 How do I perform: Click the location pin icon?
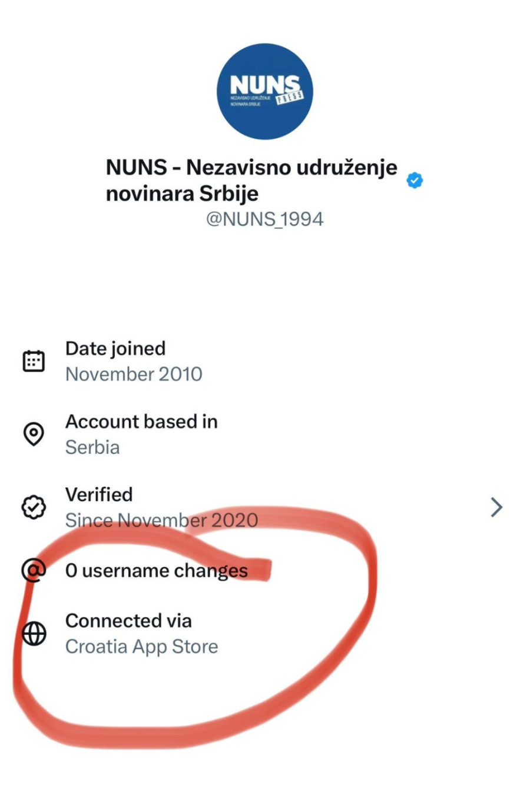(34, 434)
